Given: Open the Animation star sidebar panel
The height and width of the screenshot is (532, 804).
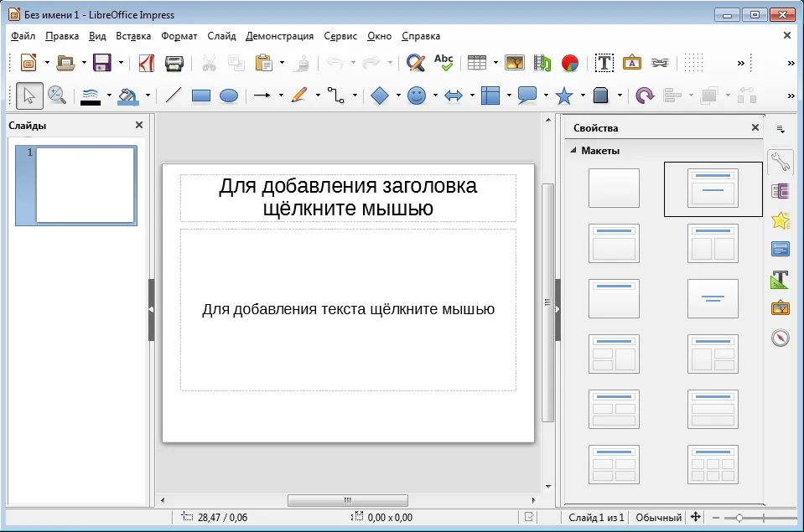Looking at the screenshot, I should point(780,220).
